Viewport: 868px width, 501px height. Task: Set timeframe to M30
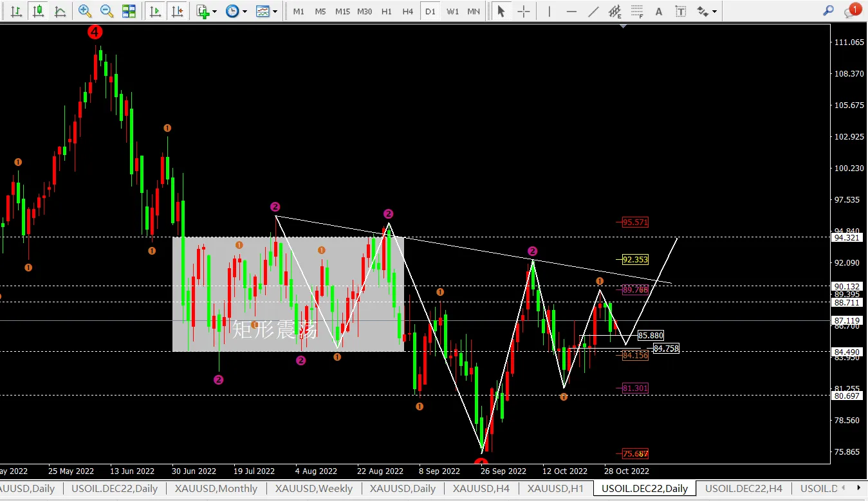click(365, 12)
